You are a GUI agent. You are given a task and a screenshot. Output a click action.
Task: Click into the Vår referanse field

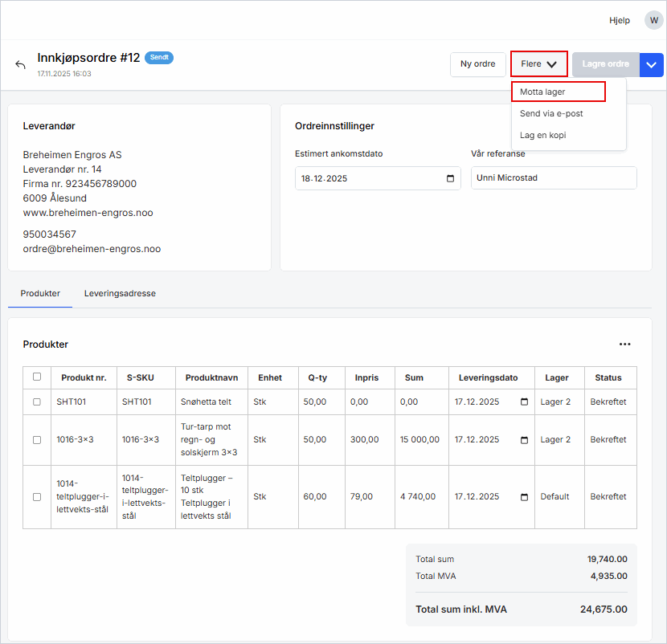click(553, 178)
